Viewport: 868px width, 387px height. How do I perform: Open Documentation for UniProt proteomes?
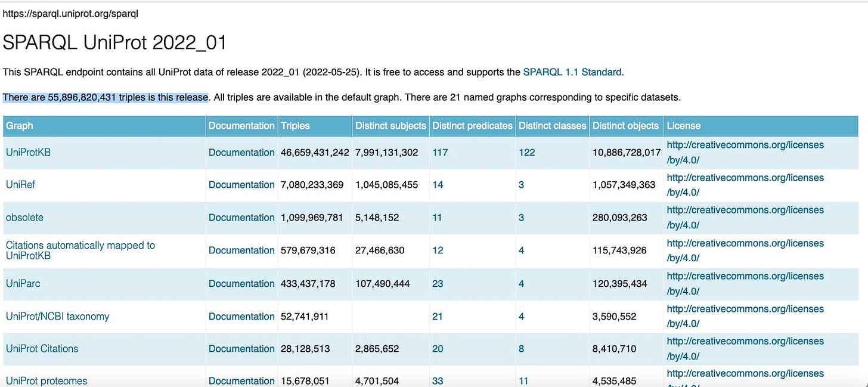(241, 380)
